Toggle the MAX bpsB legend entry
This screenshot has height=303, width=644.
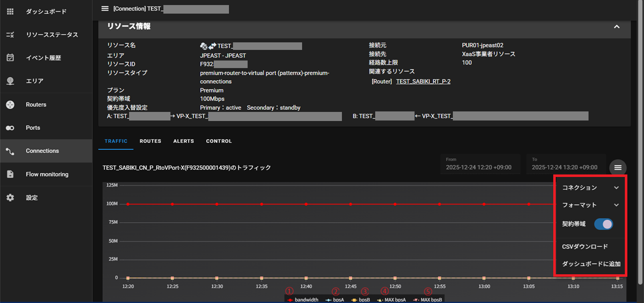[428, 299]
